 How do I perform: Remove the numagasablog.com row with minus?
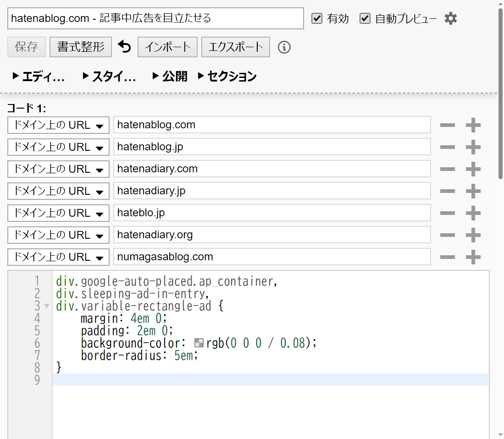pyautogui.click(x=448, y=257)
